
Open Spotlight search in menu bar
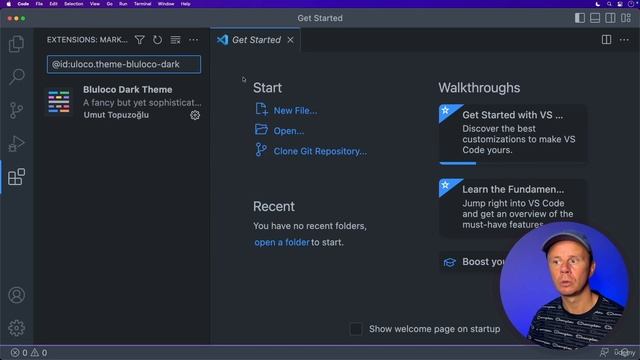click(609, 4)
